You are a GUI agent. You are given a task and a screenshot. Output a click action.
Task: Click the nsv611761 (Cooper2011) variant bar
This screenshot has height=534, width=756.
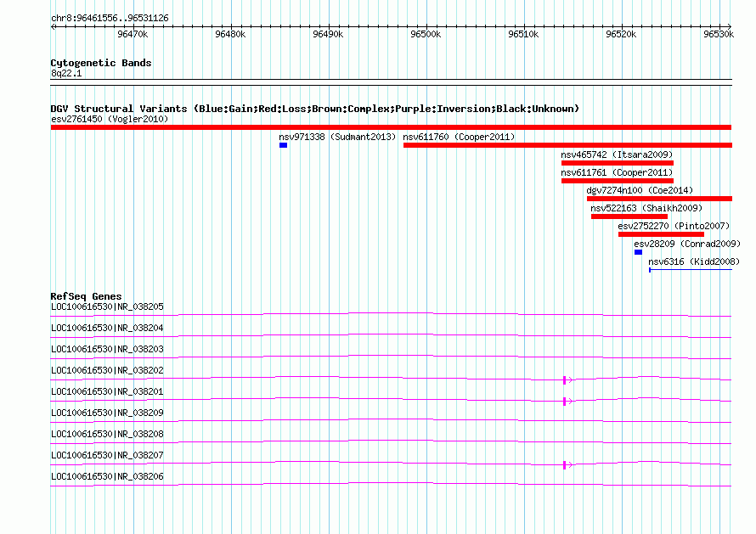(x=618, y=181)
